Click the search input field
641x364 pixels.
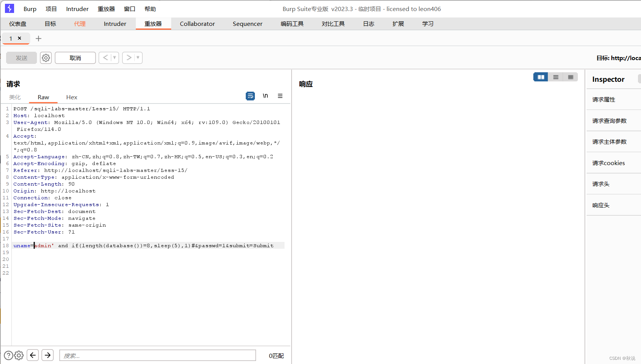157,355
